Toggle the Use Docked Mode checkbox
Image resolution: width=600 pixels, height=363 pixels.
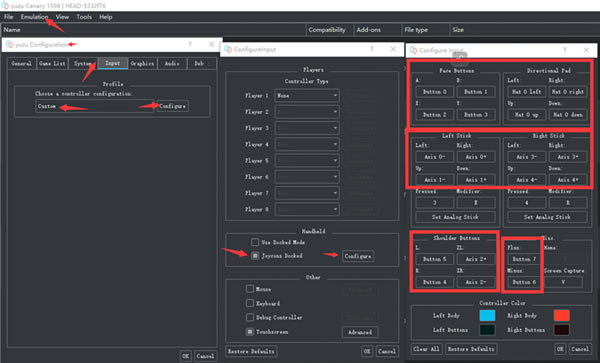255,242
